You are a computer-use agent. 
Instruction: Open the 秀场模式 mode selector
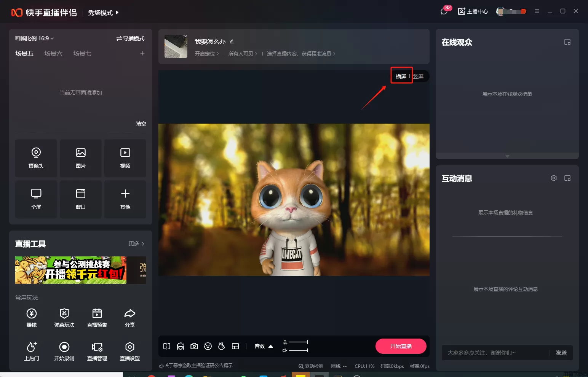(103, 13)
